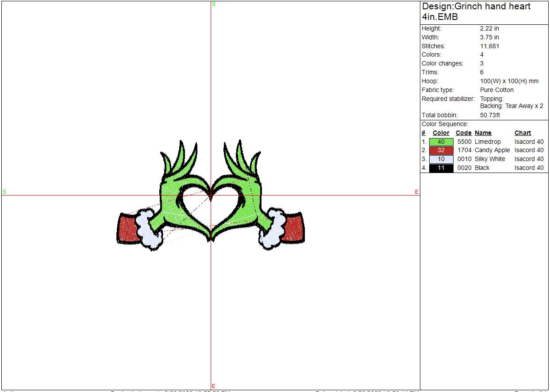Select the total bobbin value 50.73ft
550x392 pixels.
tap(490, 115)
